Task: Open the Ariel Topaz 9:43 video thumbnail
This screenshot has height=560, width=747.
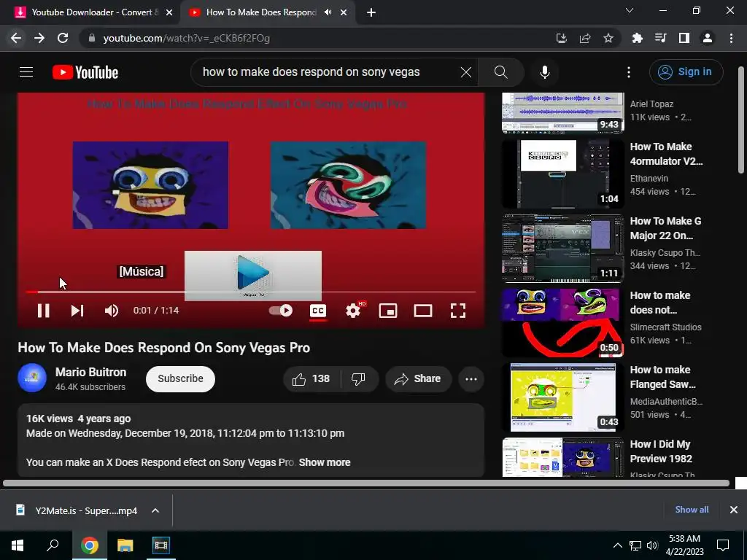Action: pos(562,112)
